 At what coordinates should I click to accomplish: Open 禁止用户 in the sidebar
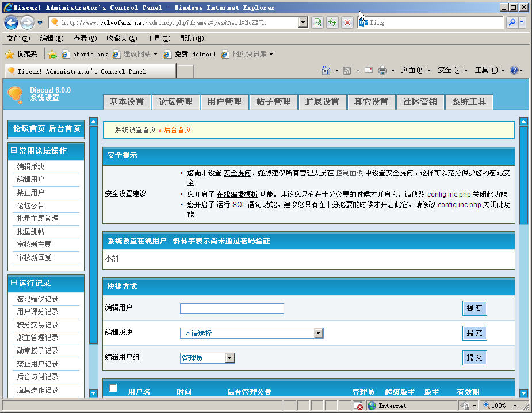[31, 193]
